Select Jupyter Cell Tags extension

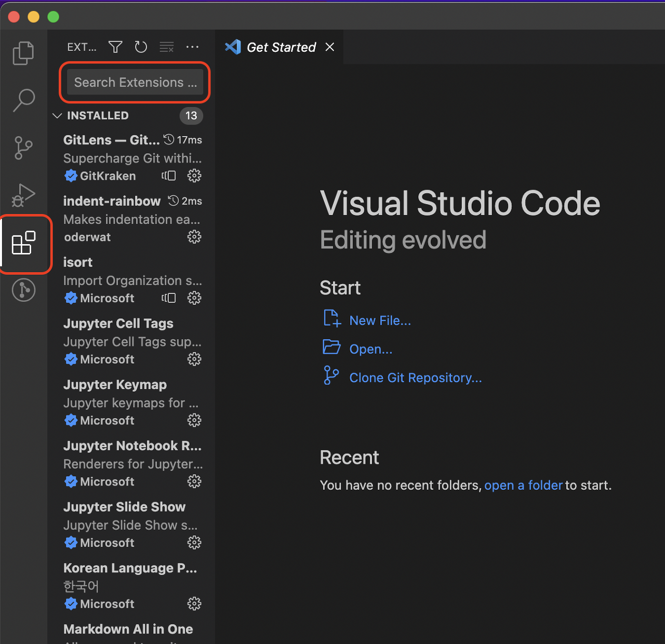tap(131, 341)
